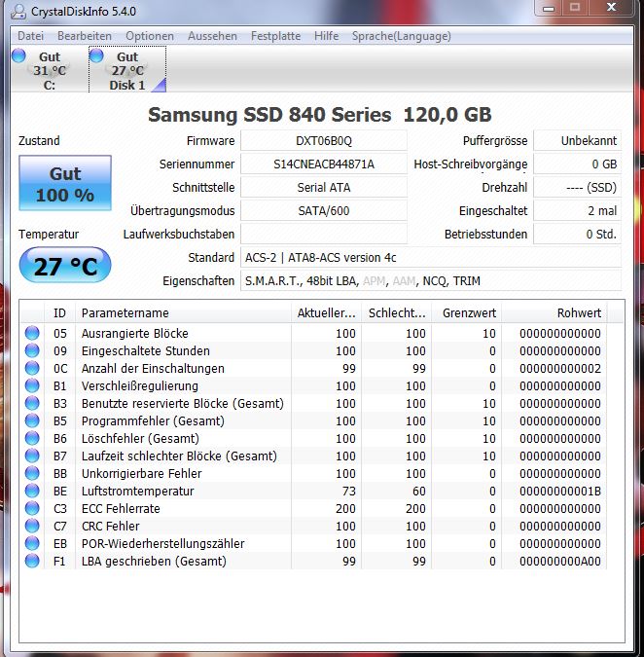Click the CrystalDiskInfo app icon in title bar
This screenshot has width=644, height=657.
coord(18,11)
